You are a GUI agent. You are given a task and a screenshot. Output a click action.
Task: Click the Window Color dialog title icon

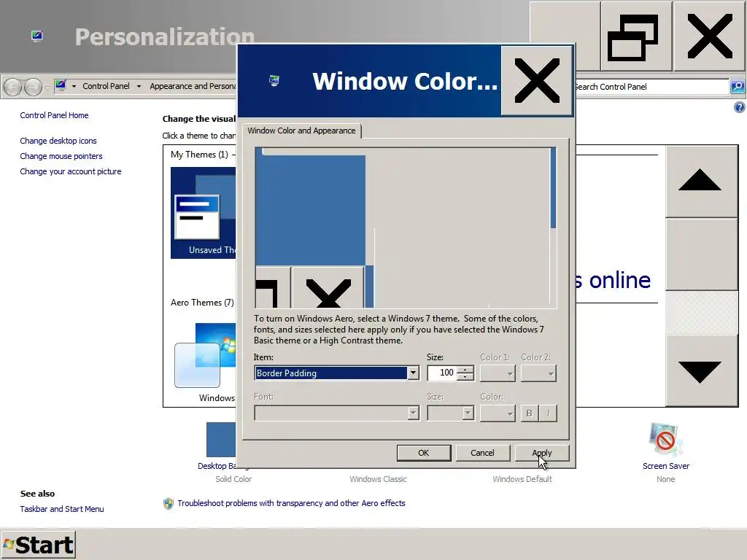(x=274, y=80)
